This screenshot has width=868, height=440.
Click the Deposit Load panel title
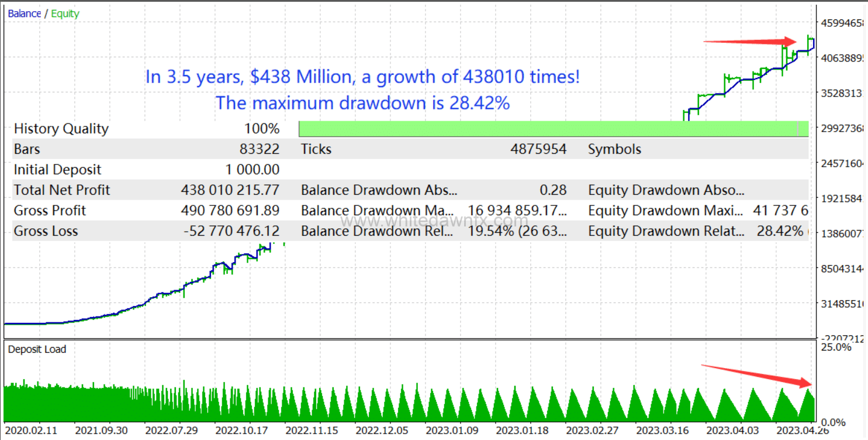click(x=37, y=349)
